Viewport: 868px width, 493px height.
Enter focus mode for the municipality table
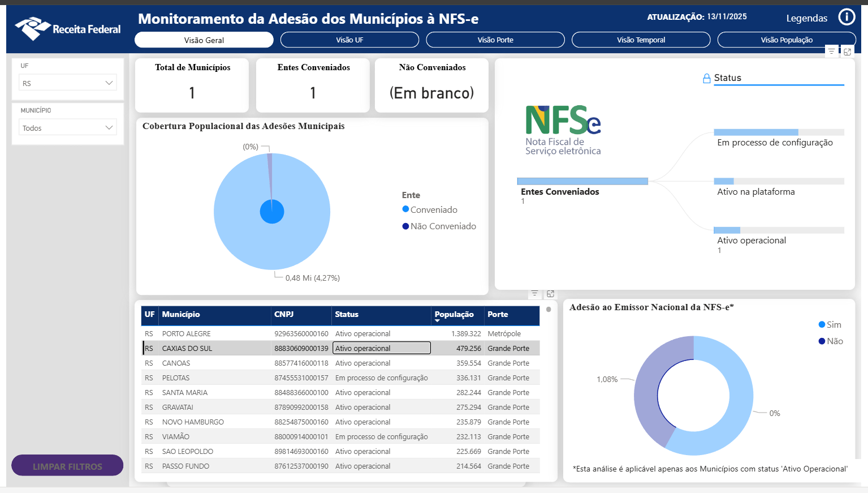click(x=550, y=294)
